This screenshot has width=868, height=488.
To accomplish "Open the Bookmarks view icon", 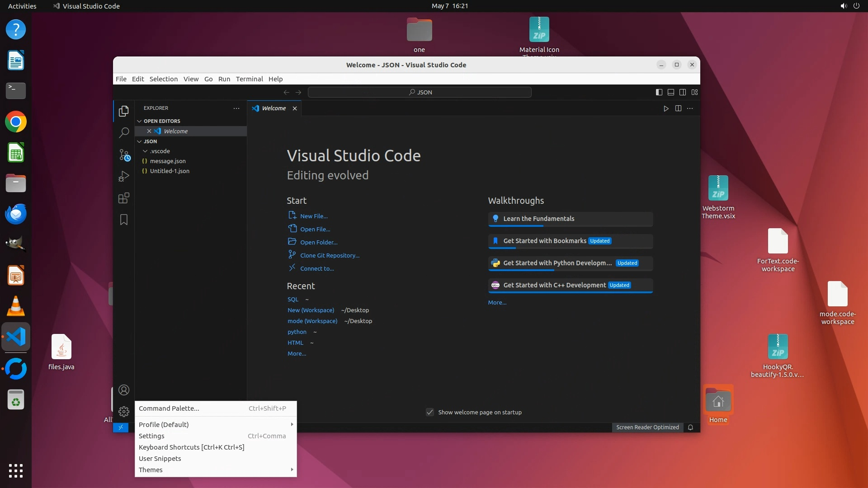I will tap(123, 220).
